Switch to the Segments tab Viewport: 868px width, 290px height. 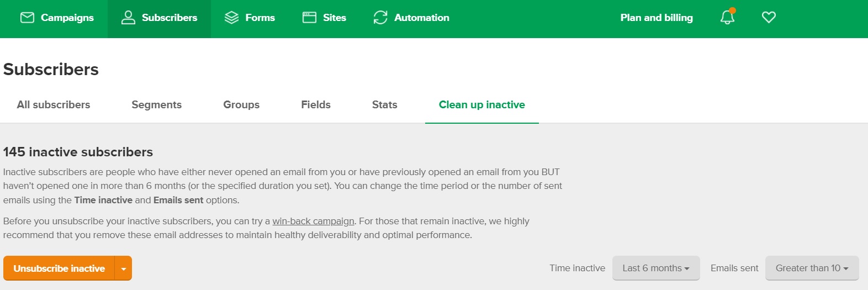(x=157, y=105)
